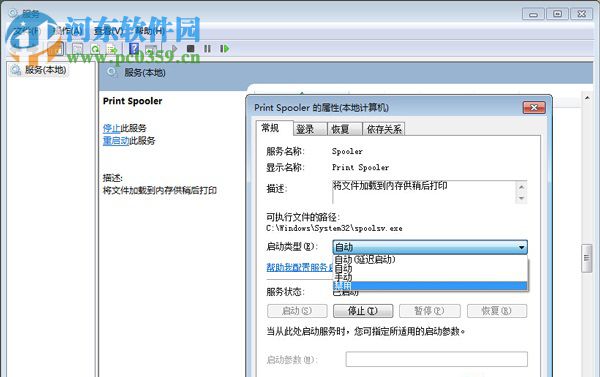Click the services list scrollbar thumb
The image size is (600, 377).
[x=587, y=258]
